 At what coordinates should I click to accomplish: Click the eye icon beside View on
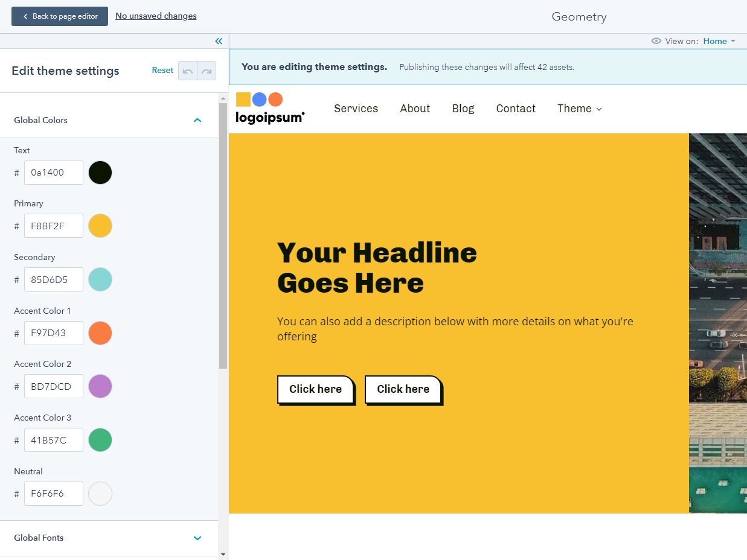point(656,41)
